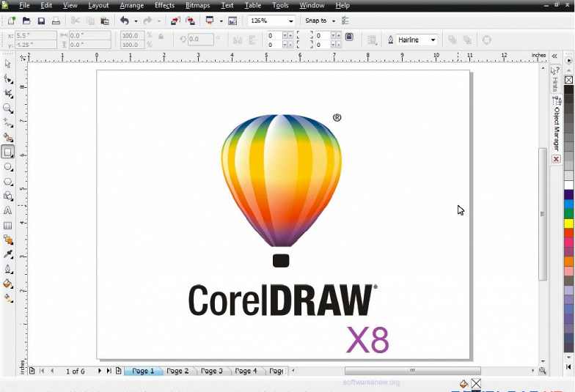Collapse docker with double chevron
The height and width of the screenshot is (392, 575).
point(554,56)
